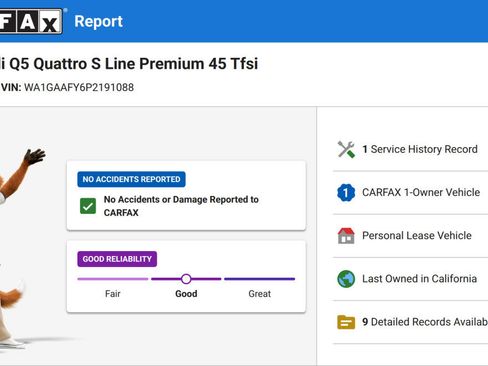Screen dimensions: 488x366
Task: Click the 'Good' reliability label
Action: click(186, 294)
